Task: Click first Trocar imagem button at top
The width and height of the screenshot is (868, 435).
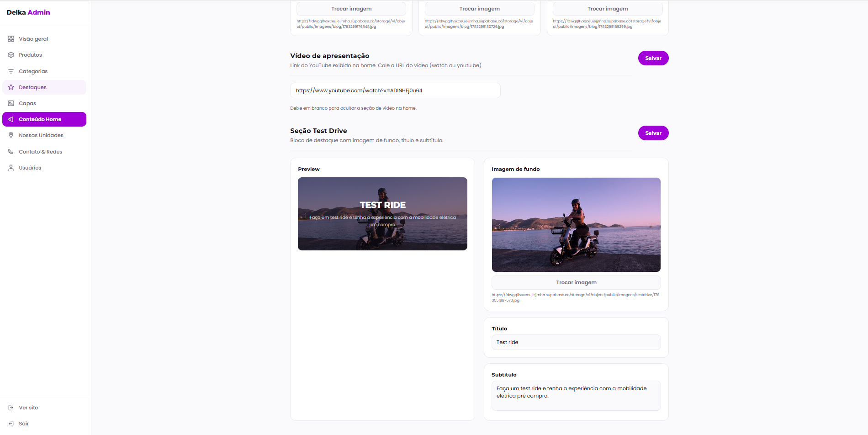Action: pos(351,9)
